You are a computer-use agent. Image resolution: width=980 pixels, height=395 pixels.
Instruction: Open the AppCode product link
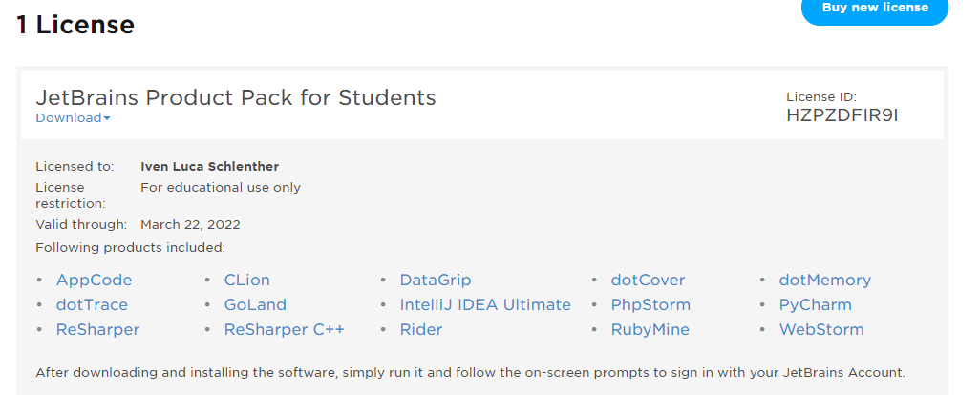click(94, 281)
